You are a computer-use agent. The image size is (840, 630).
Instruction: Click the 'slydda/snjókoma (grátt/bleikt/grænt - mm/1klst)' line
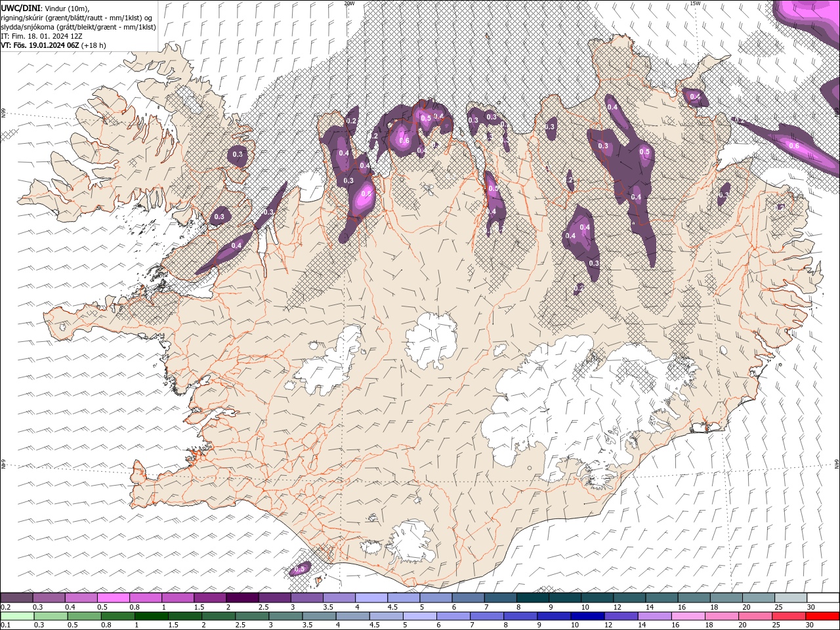tap(79, 27)
